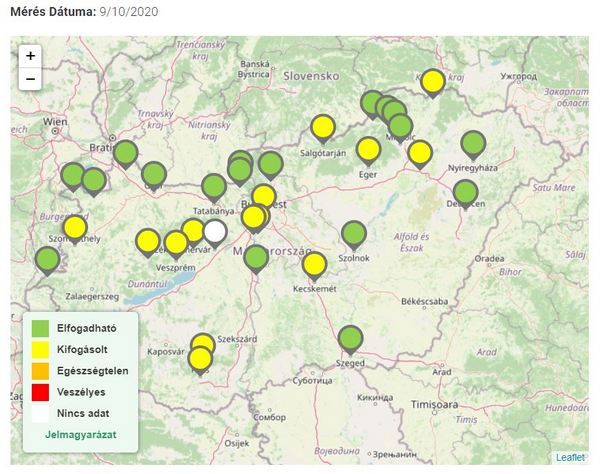Click the yellow Kifogásolt legend swatch

click(x=41, y=349)
